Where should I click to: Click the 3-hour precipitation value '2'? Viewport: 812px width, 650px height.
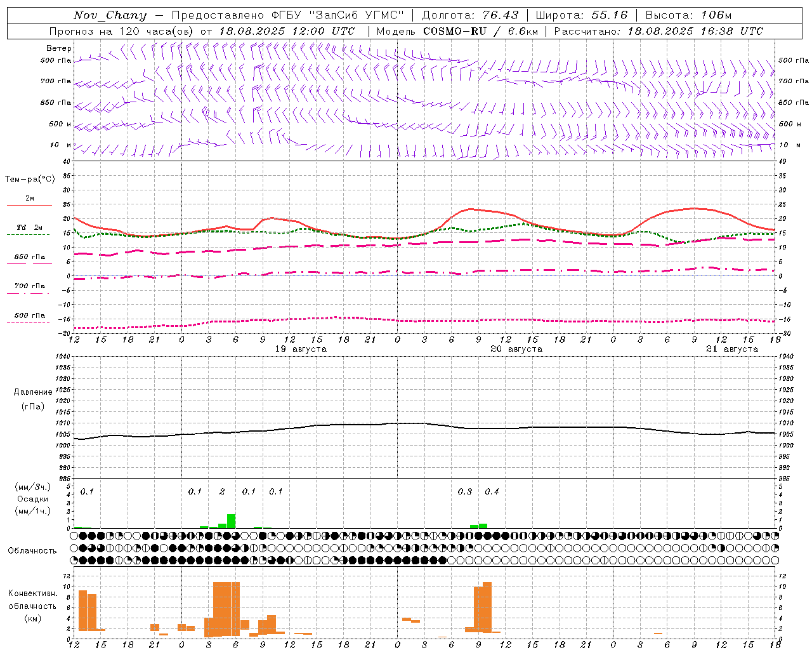click(x=222, y=491)
